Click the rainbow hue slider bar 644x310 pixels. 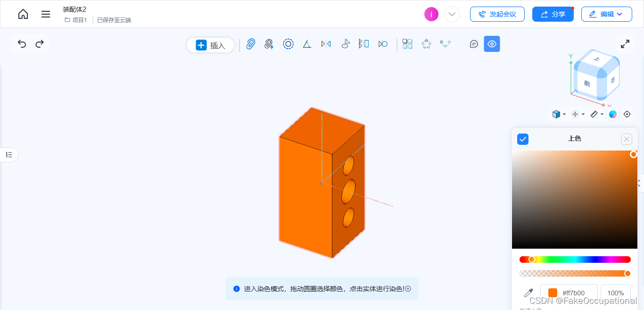tap(575, 260)
